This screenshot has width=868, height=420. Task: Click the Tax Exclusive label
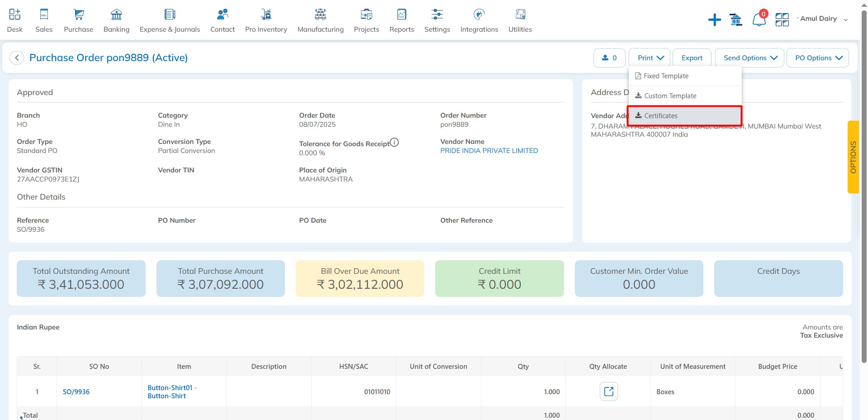point(821,335)
